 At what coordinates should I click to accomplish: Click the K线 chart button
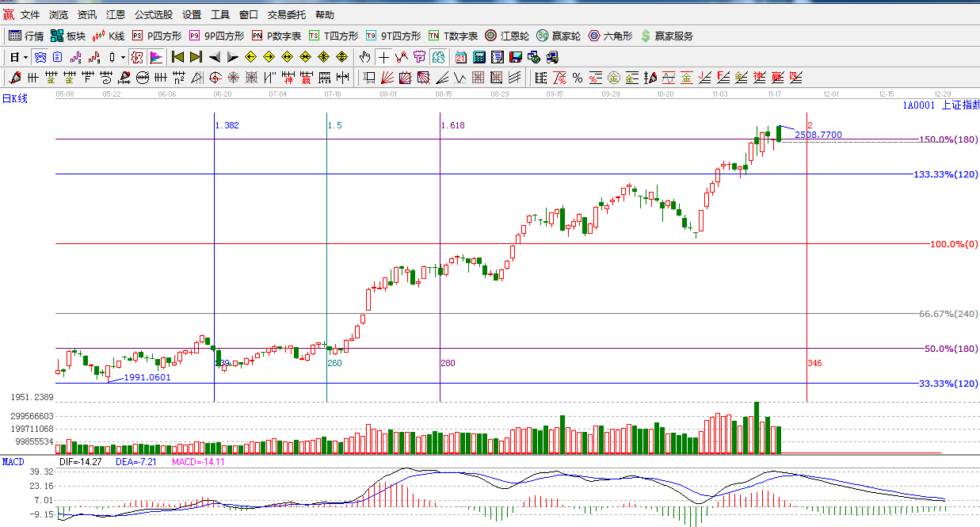coord(109,36)
